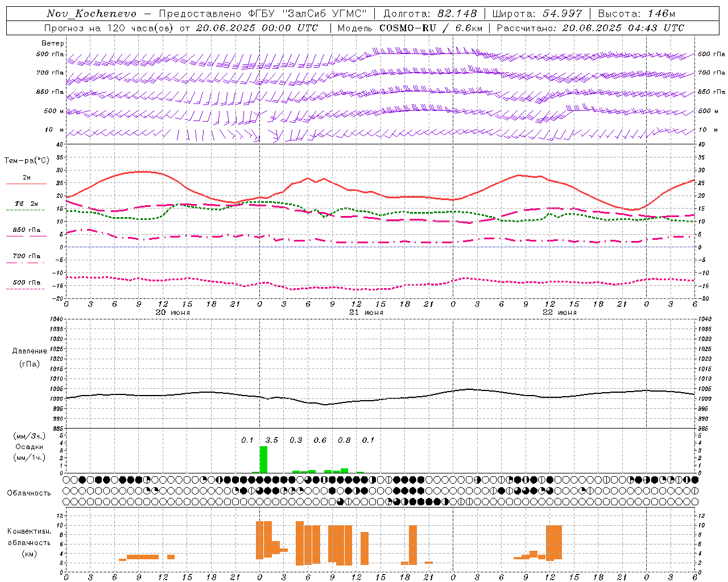
Task: Select the "Долгота: 82.148" header value
Action: click(x=431, y=14)
